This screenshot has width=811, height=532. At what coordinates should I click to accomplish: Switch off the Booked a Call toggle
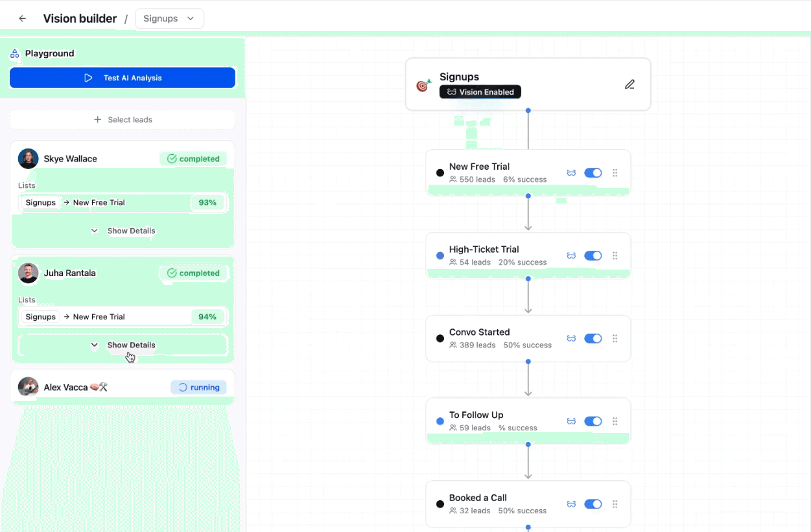tap(593, 503)
